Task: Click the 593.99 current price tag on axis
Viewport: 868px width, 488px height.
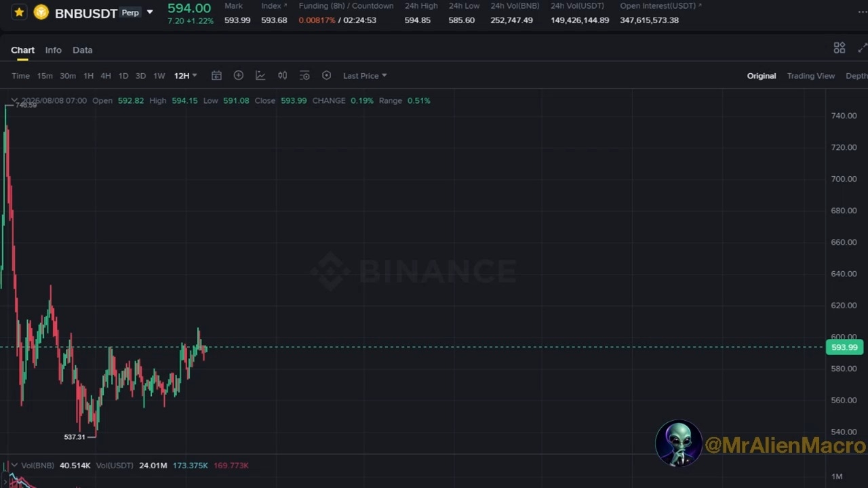Action: click(x=844, y=348)
